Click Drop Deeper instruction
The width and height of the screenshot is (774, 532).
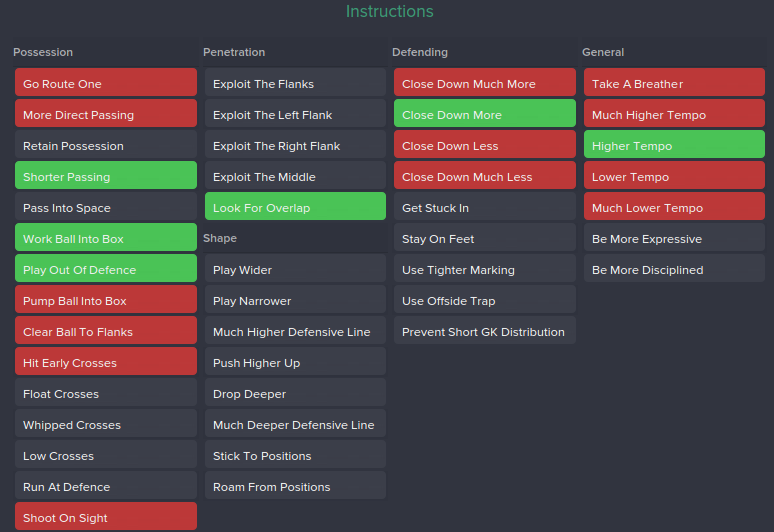point(295,392)
